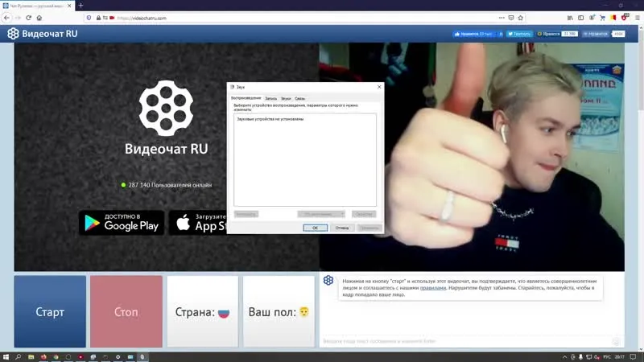
Task: Save page to Pocket icon
Action: coord(511,18)
